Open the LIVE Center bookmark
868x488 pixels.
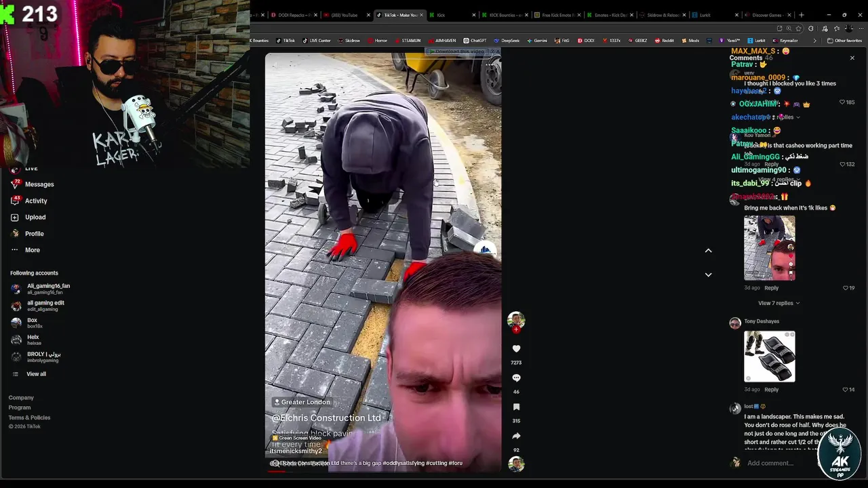317,41
